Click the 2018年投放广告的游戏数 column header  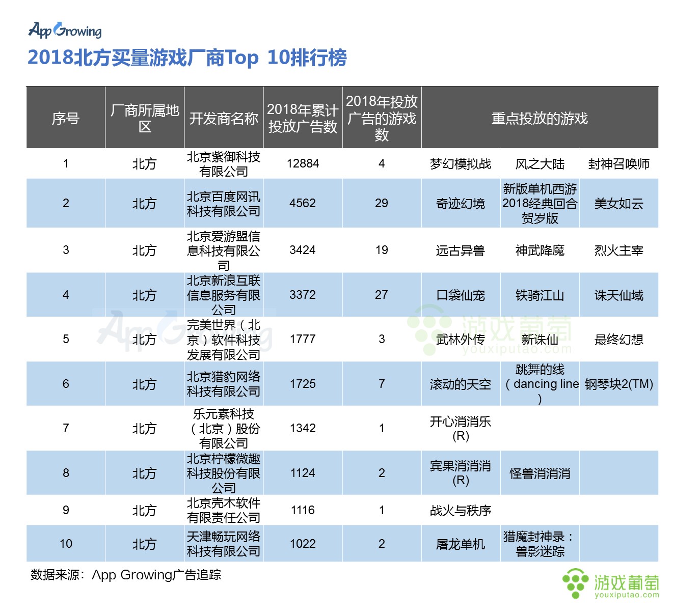coord(382,118)
